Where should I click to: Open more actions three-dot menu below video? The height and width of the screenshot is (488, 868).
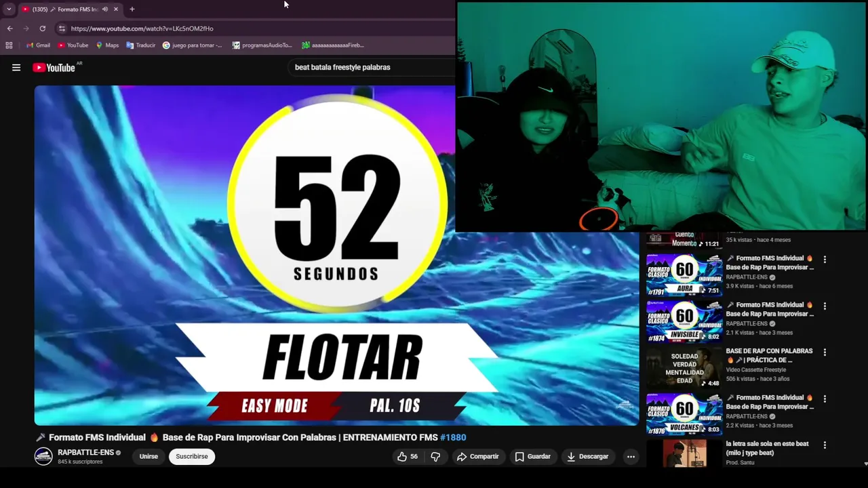pyautogui.click(x=631, y=457)
